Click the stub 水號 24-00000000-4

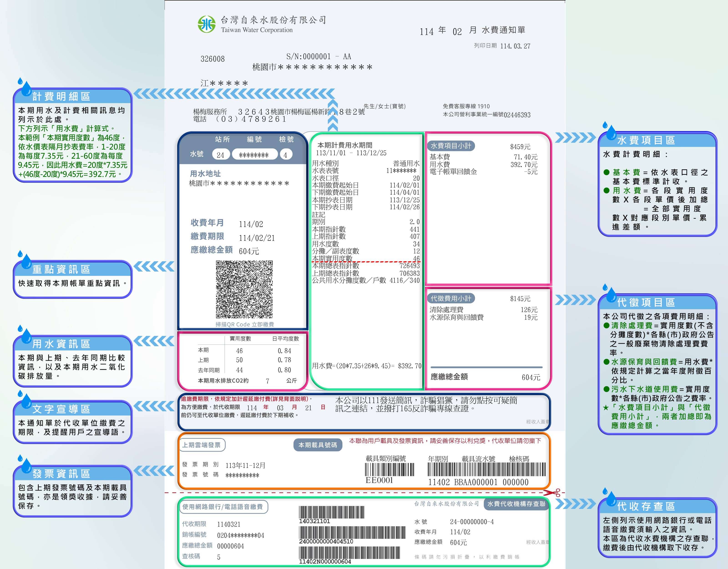(x=472, y=522)
